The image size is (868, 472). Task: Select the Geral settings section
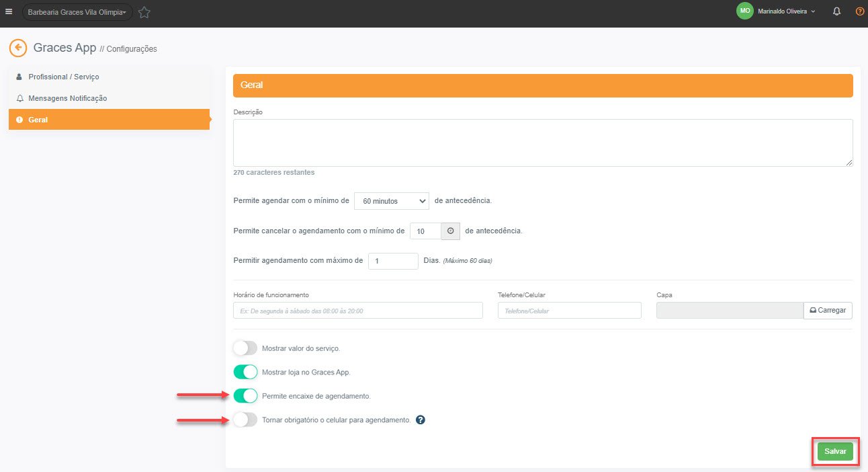point(110,120)
